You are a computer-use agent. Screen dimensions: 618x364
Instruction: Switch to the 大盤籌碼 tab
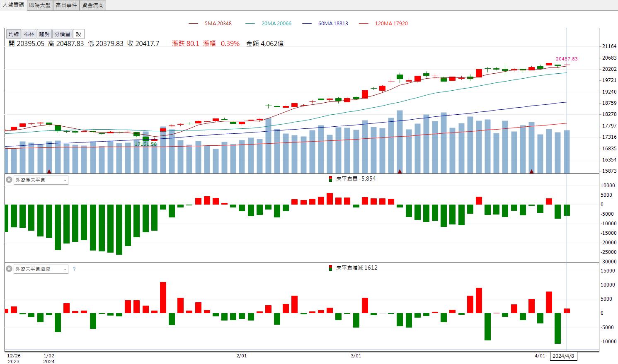click(13, 5)
